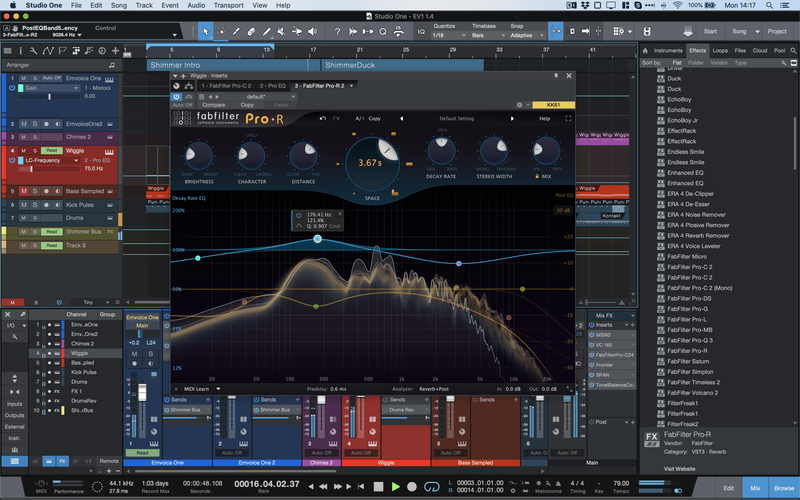
Task: Mute the Wiggle track
Action: [x=23, y=151]
